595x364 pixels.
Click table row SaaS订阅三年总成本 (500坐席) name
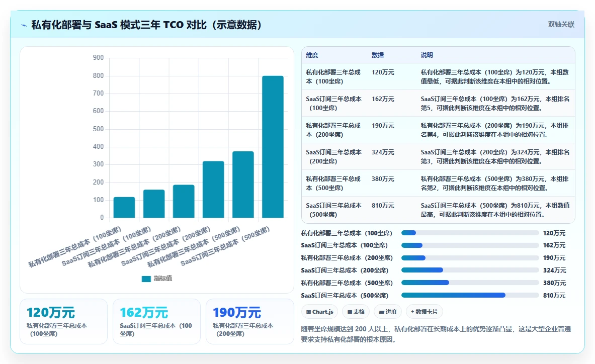(x=333, y=210)
